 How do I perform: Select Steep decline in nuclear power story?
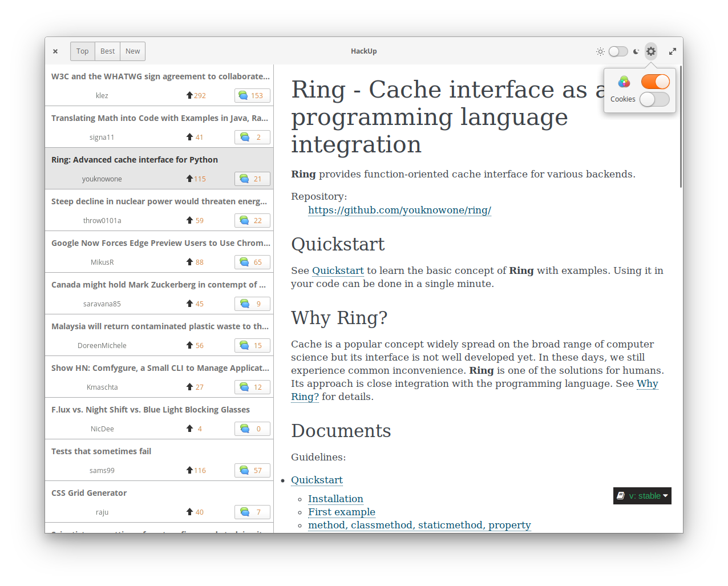(x=159, y=210)
